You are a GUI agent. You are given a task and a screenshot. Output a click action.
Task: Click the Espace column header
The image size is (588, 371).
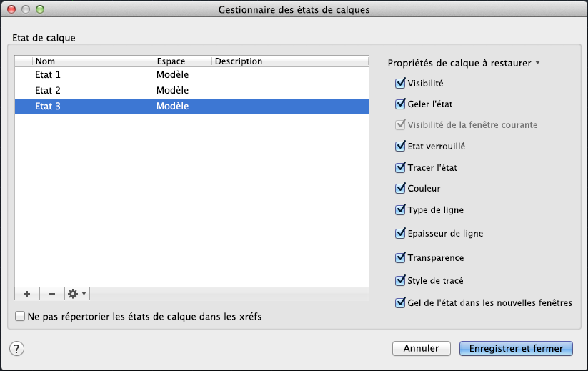[181, 61]
